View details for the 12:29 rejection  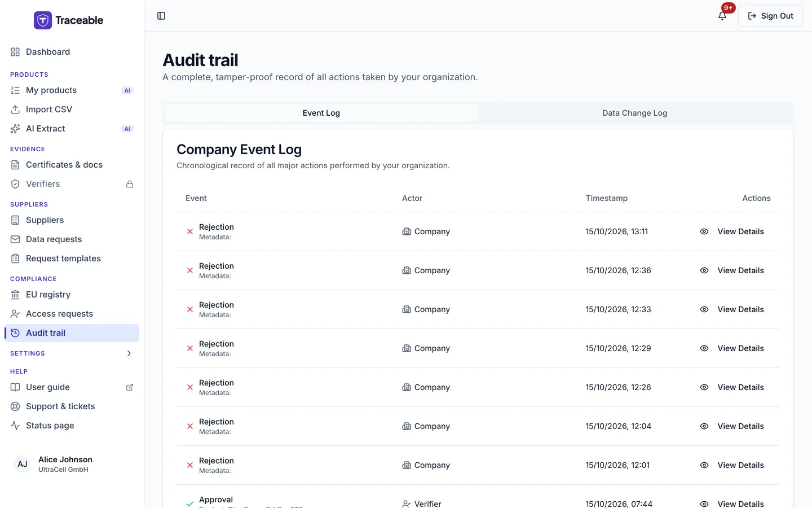tap(732, 348)
